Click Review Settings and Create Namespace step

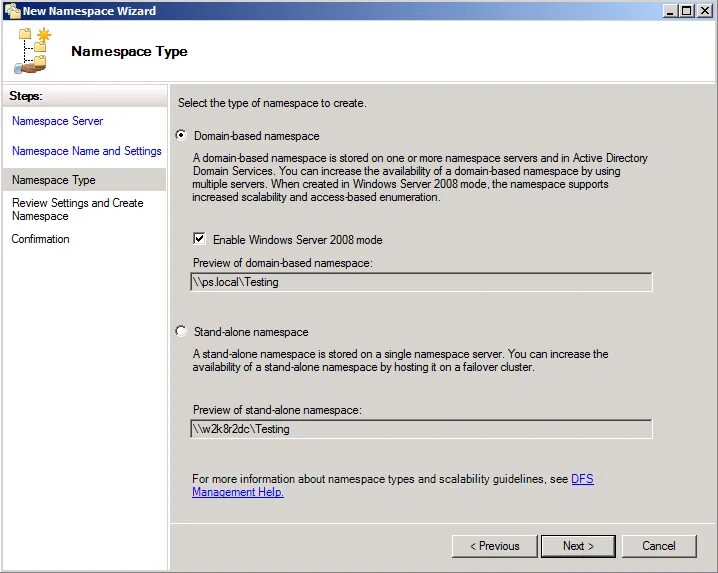(77, 209)
